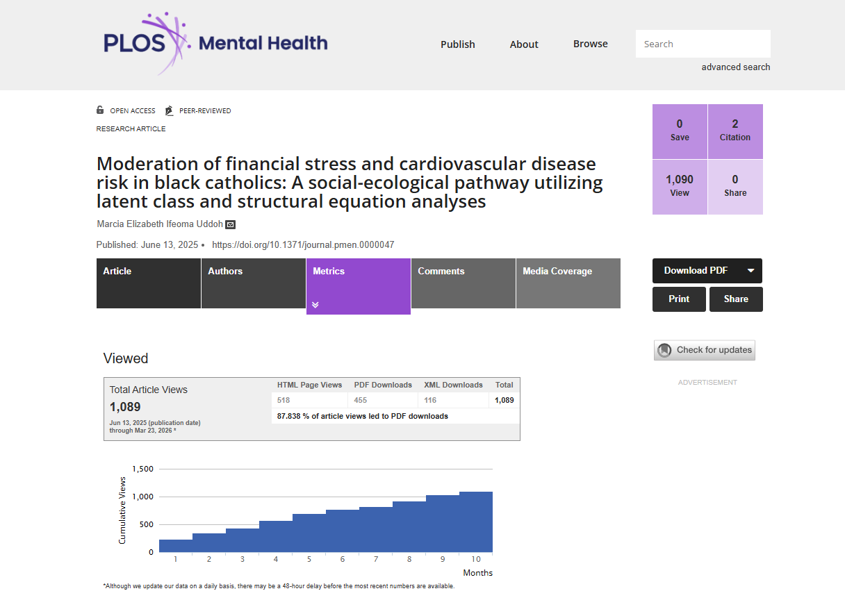Open the Publish menu
Image resolution: width=845 pixels, height=616 pixels.
458,44
